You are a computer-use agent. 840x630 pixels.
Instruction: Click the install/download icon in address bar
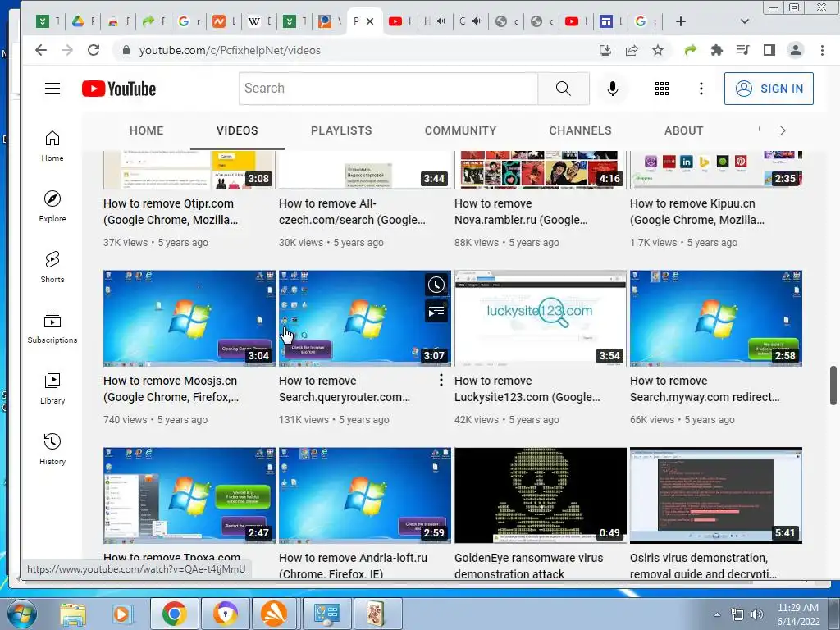pyautogui.click(x=605, y=50)
